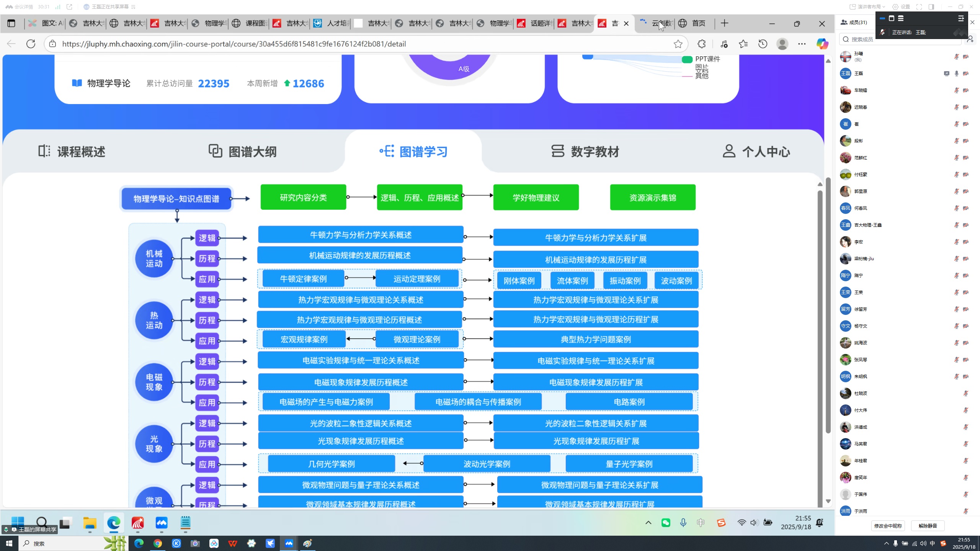This screenshot has width=980, height=551.
Task: Click the browser refresh icon
Action: [31, 44]
